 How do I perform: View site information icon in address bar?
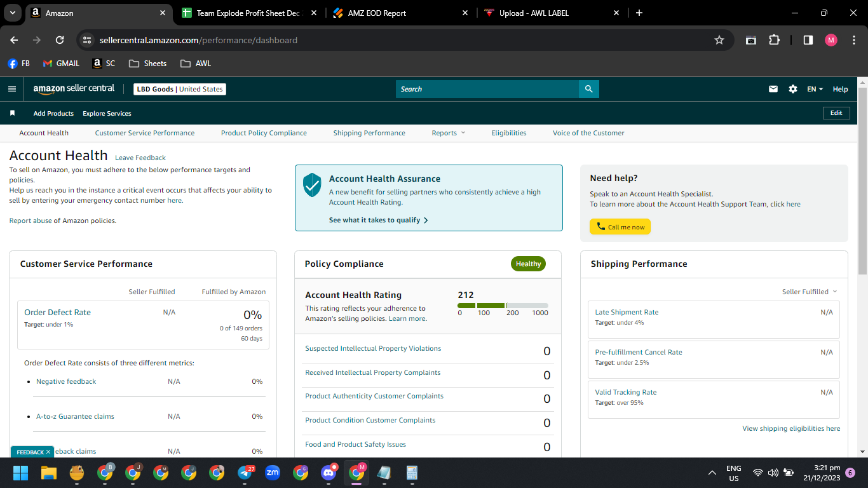[88, 40]
